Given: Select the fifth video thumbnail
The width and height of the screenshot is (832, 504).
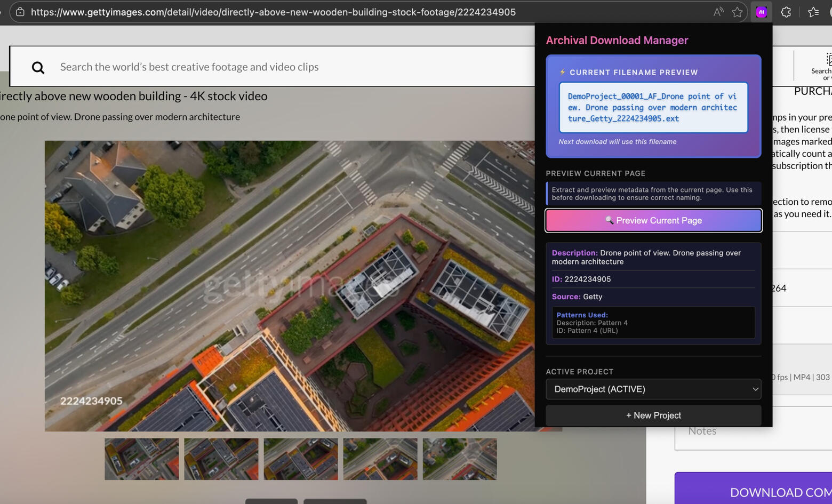Looking at the screenshot, I should pyautogui.click(x=459, y=459).
